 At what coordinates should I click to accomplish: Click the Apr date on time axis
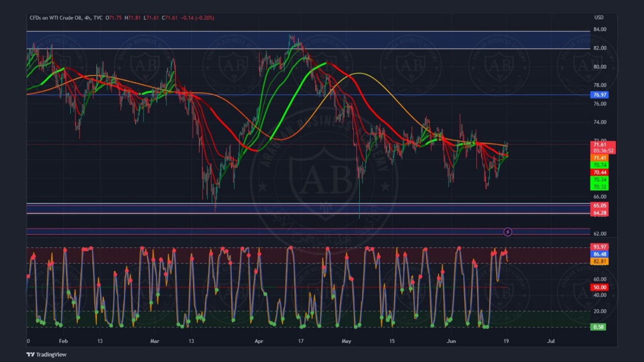point(258,341)
